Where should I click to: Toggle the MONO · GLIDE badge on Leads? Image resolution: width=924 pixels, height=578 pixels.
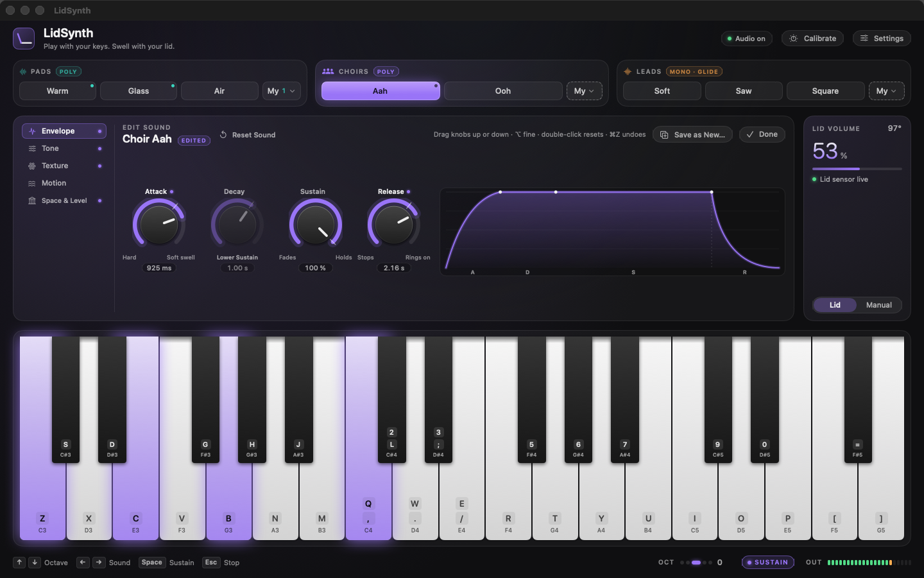coord(694,71)
